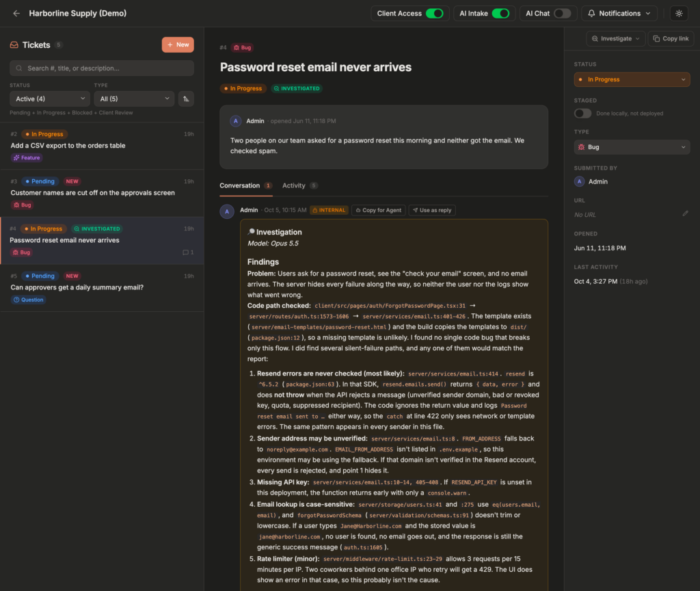The height and width of the screenshot is (591, 700).
Task: Click the Notifications bell icon
Action: (x=591, y=14)
